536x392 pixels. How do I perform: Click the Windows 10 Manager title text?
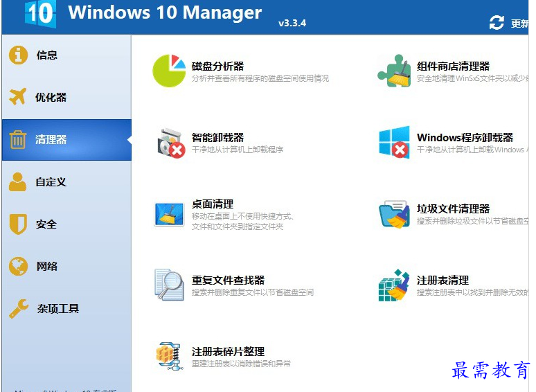point(165,12)
